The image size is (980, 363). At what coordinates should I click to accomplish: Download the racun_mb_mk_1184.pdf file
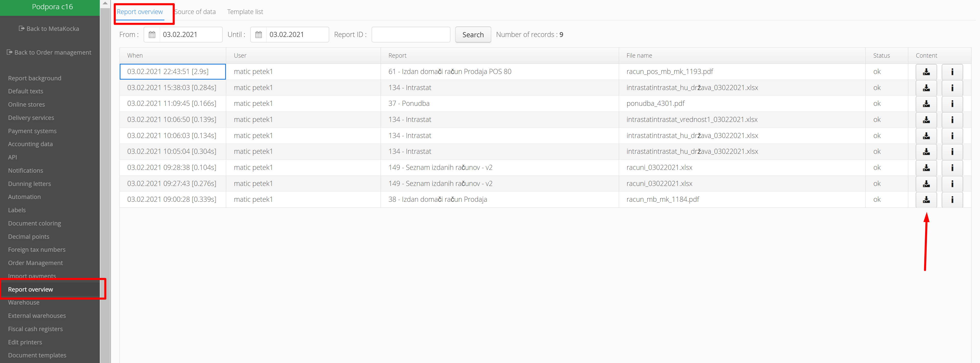click(x=926, y=199)
